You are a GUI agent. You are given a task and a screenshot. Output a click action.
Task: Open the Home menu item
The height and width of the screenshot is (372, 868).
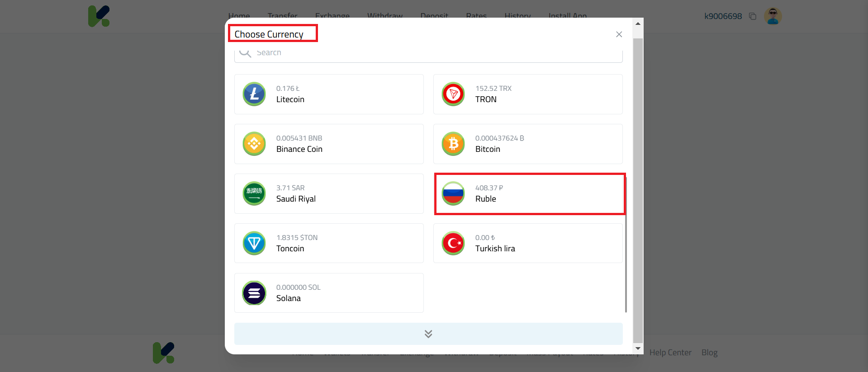tap(239, 16)
